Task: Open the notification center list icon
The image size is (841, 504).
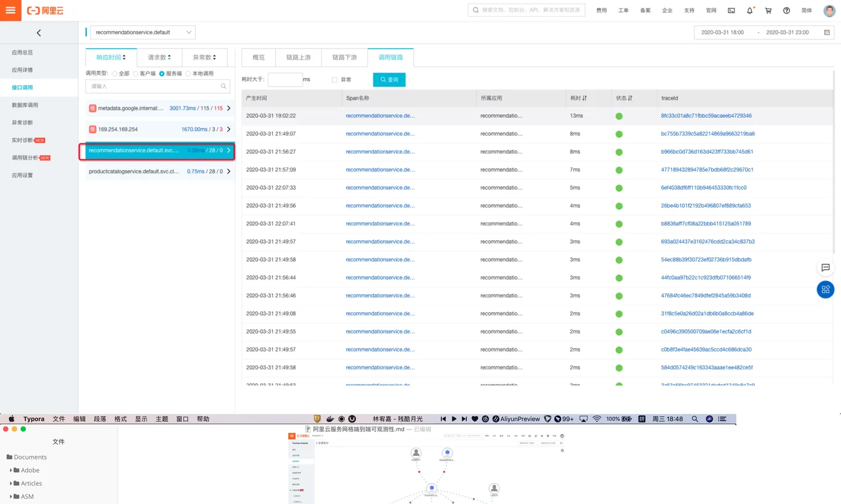Action: coord(723,419)
